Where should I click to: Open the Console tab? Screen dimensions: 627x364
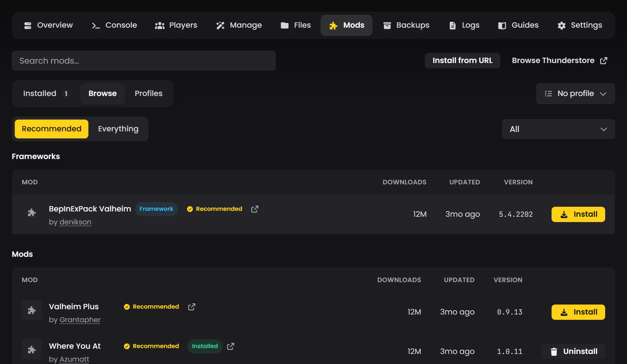pyautogui.click(x=114, y=25)
